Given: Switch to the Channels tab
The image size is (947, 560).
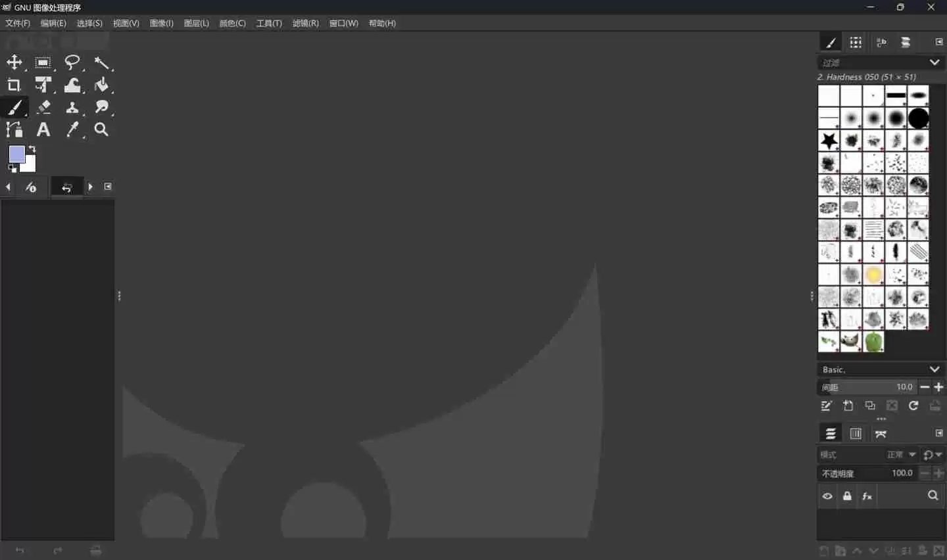Looking at the screenshot, I should [x=856, y=433].
